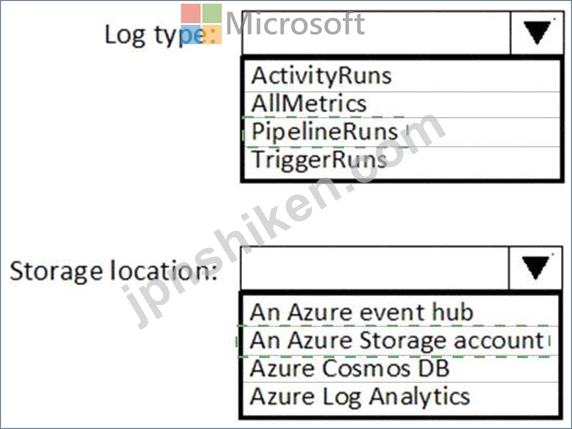Screen dimensions: 572x429
Task: Click the jpnshiken.com watermark text
Action: (283, 221)
